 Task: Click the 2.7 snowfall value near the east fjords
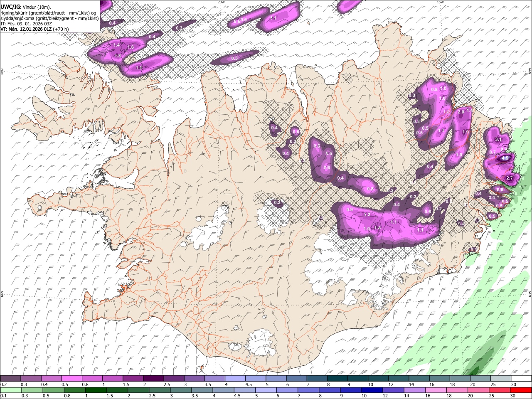[x=510, y=178]
